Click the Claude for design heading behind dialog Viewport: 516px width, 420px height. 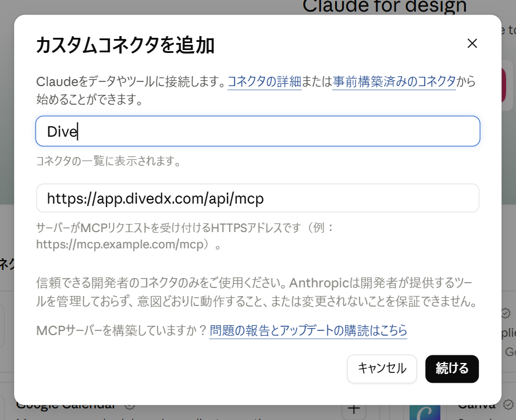click(385, 7)
